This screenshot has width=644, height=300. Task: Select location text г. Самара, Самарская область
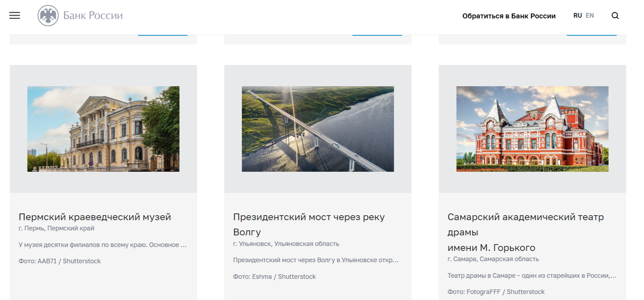493,259
